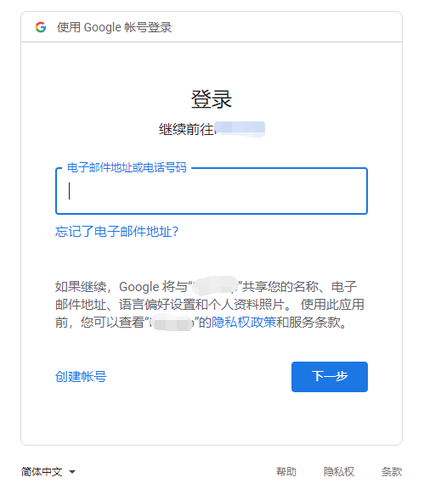Click the 登录 heading

[x=211, y=99]
